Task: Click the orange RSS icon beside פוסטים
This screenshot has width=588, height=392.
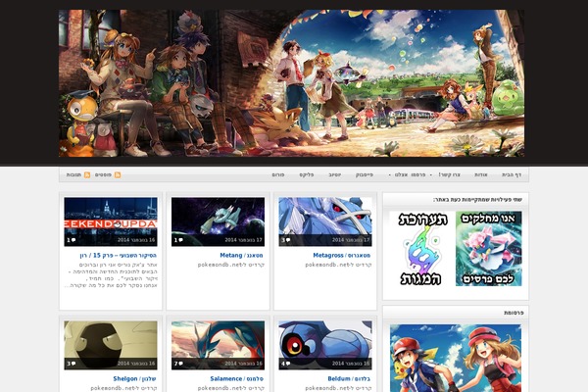Action: 118,174
